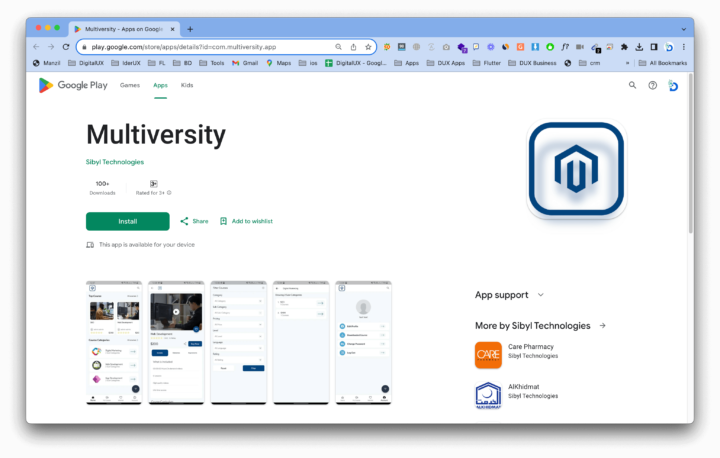Open the browser downloads icon
This screenshot has width=720, height=458.
[639, 47]
